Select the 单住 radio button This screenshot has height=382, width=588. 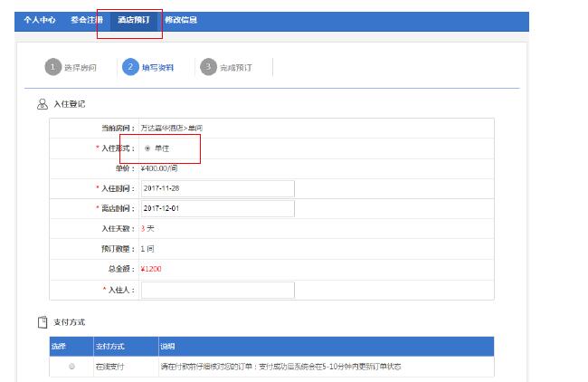147,148
